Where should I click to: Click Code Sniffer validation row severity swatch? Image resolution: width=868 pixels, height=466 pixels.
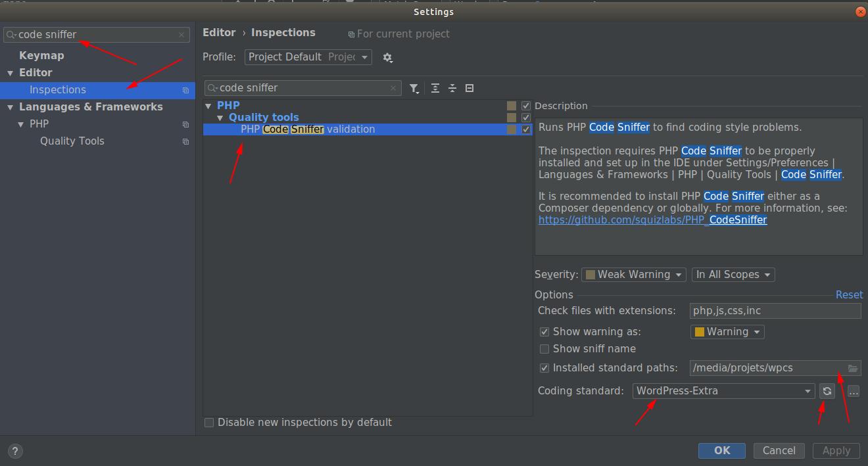click(512, 129)
